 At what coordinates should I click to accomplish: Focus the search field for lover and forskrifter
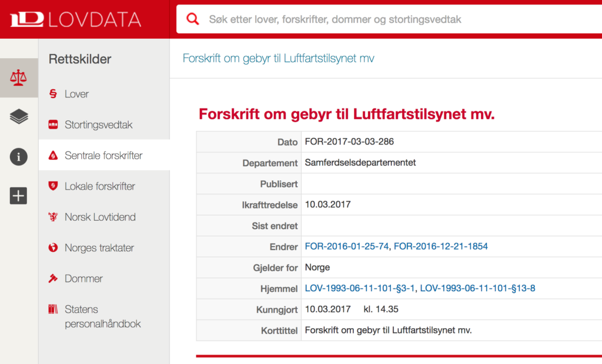coord(388,19)
